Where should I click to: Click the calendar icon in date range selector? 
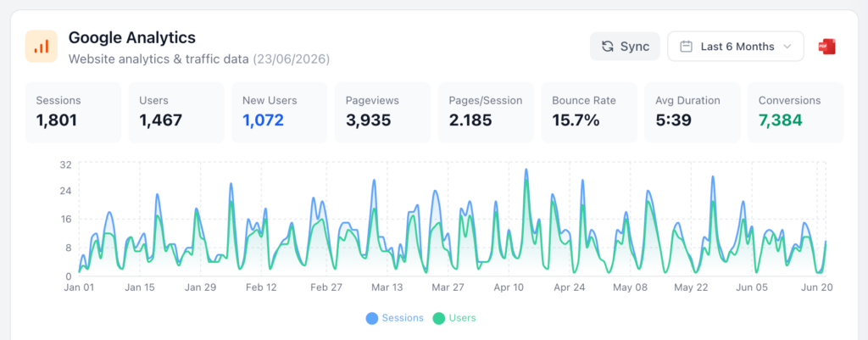coord(687,47)
